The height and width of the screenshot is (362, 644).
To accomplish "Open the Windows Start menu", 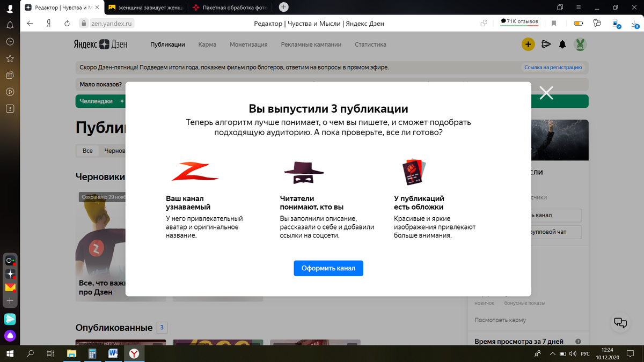I will [10, 353].
